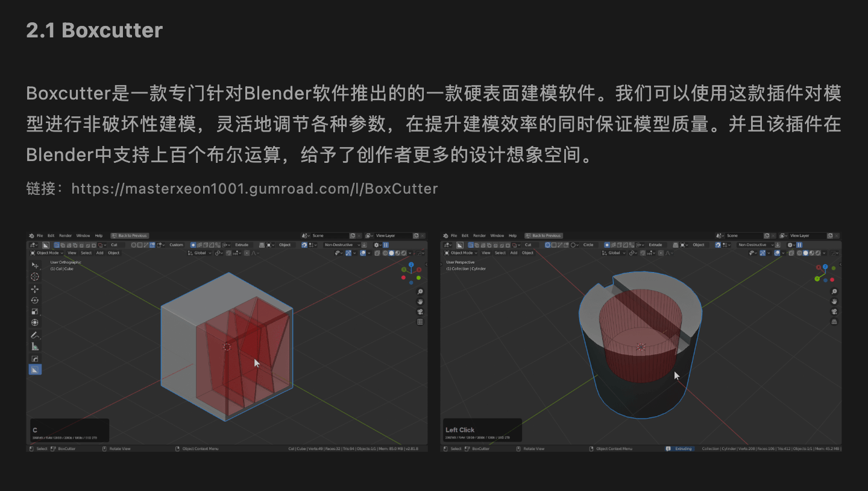Screen dimensions: 868x491
Task: Click zoom magnifier in left viewport
Action: pos(420,291)
